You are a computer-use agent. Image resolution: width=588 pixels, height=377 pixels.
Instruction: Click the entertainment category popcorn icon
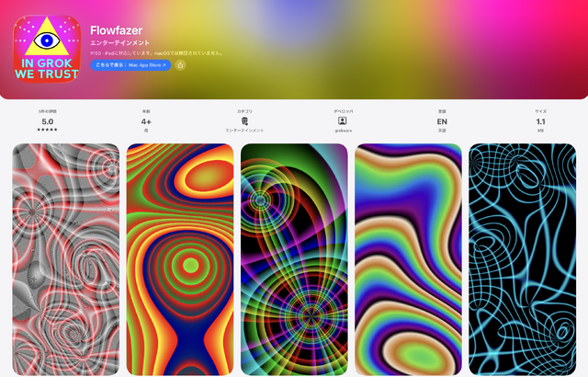click(244, 120)
